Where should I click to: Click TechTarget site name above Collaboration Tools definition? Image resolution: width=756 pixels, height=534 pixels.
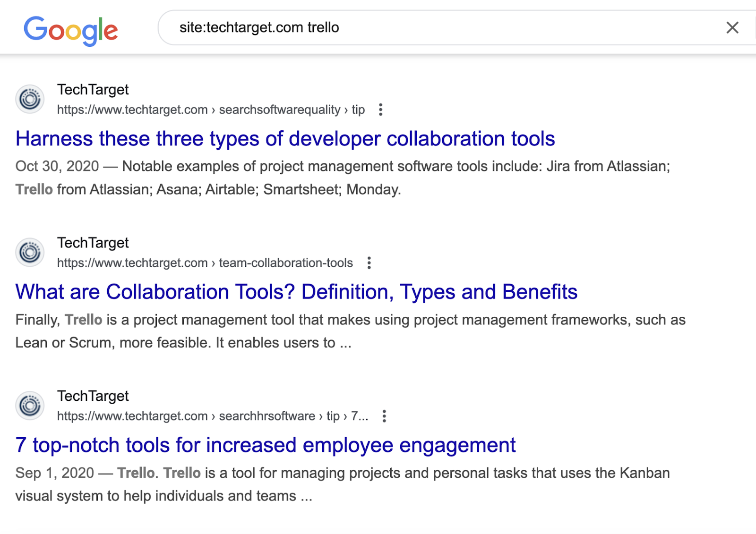coord(93,243)
